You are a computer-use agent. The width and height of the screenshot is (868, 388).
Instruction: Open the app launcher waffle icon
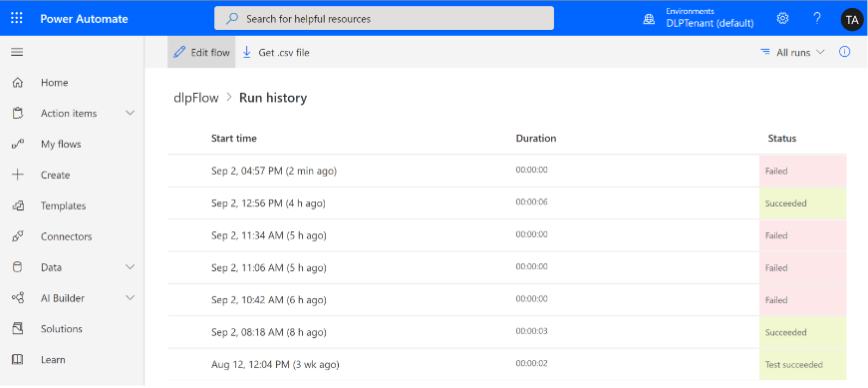[17, 18]
